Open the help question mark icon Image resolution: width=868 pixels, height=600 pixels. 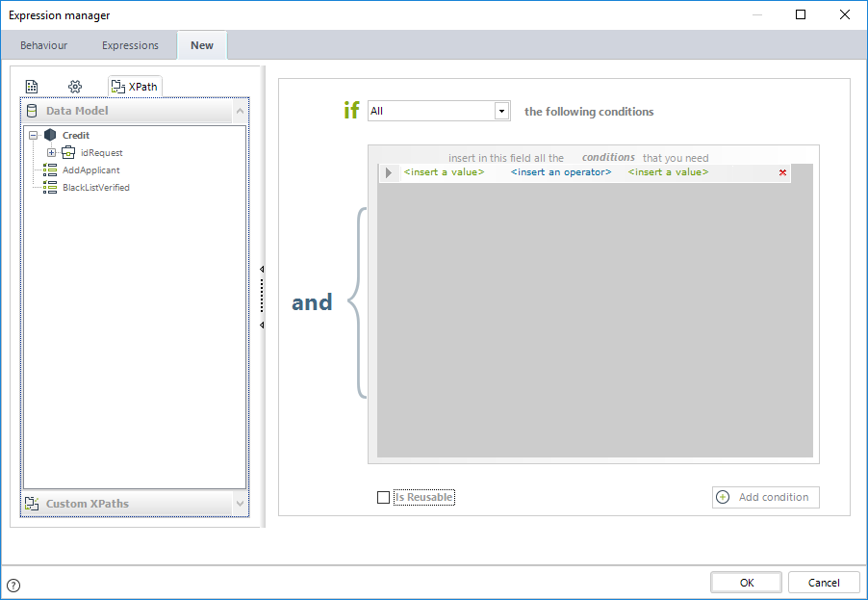(13, 585)
